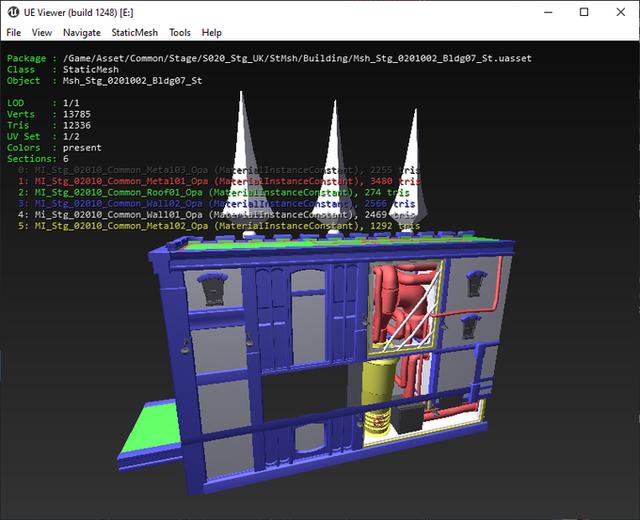Open the Help menu
The image size is (640, 520).
click(211, 33)
